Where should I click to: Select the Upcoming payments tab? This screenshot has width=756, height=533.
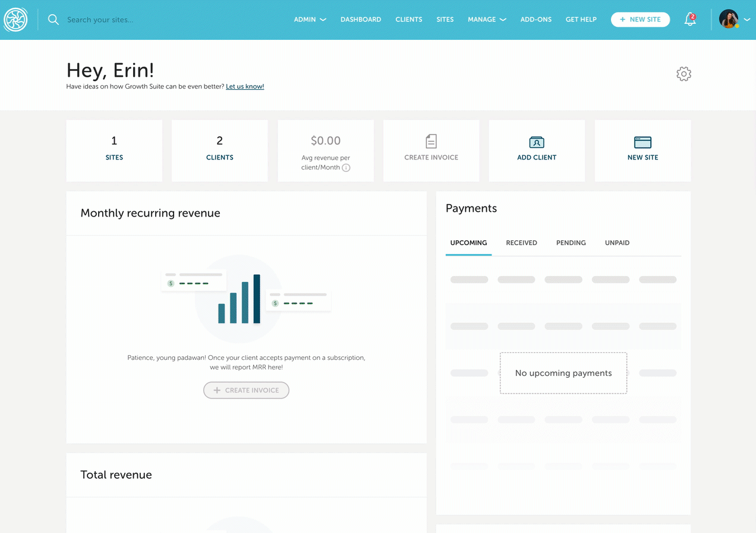pyautogui.click(x=468, y=243)
